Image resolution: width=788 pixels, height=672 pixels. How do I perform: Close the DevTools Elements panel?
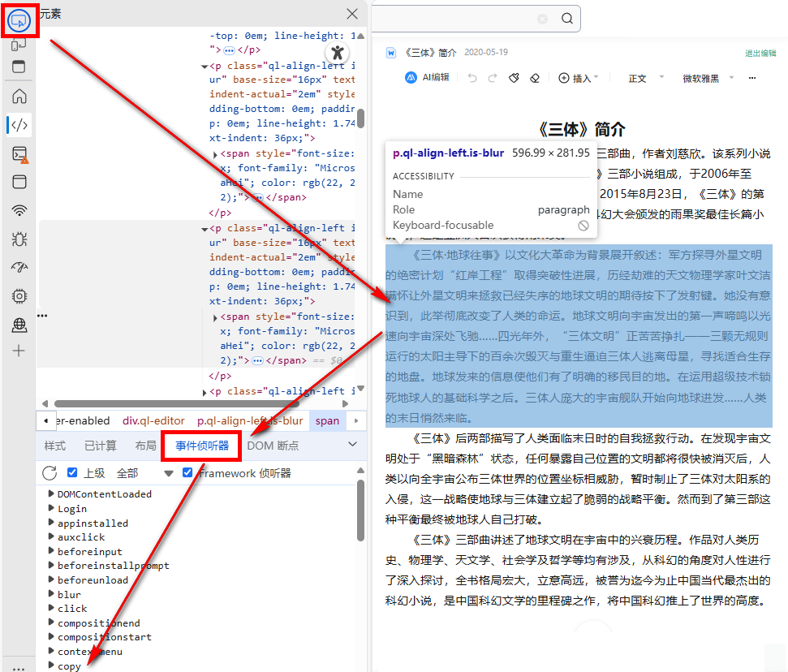[352, 14]
